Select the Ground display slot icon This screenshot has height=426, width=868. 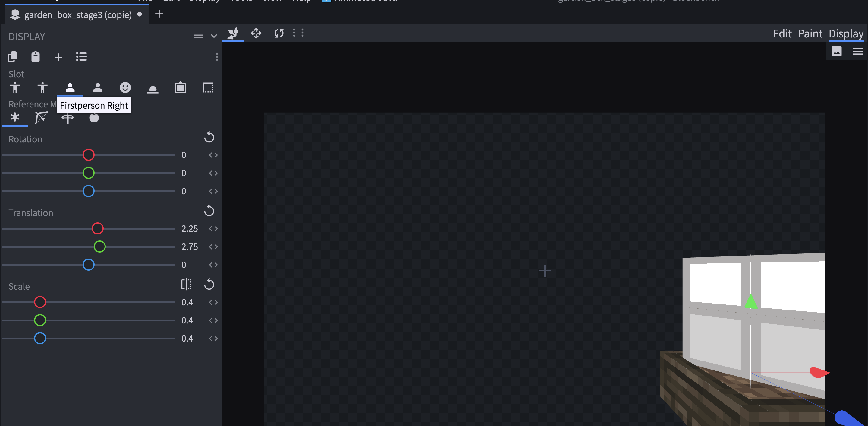click(x=153, y=87)
